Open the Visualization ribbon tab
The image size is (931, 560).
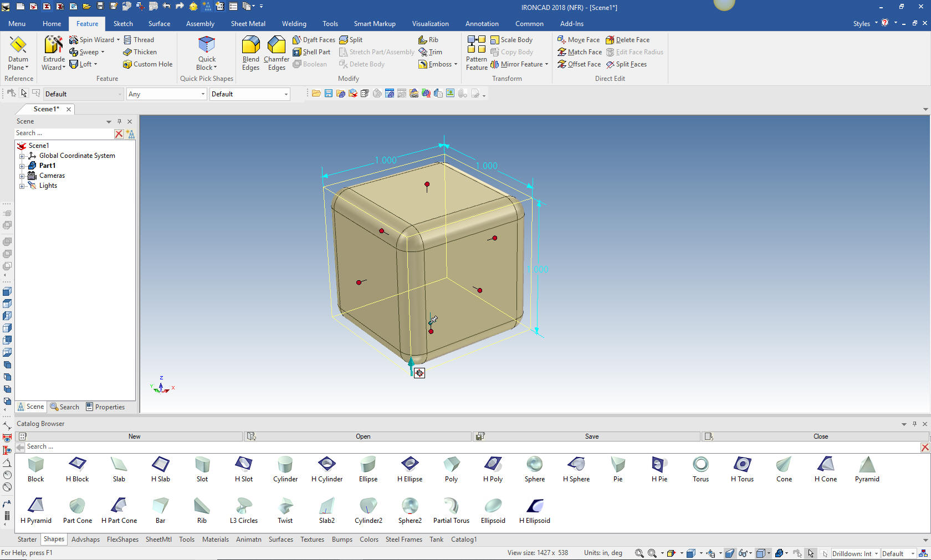[430, 24]
